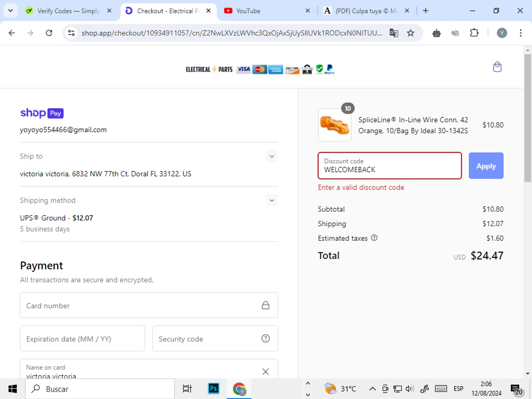Go back to the previous page
Image resolution: width=532 pixels, height=399 pixels.
pyautogui.click(x=12, y=33)
